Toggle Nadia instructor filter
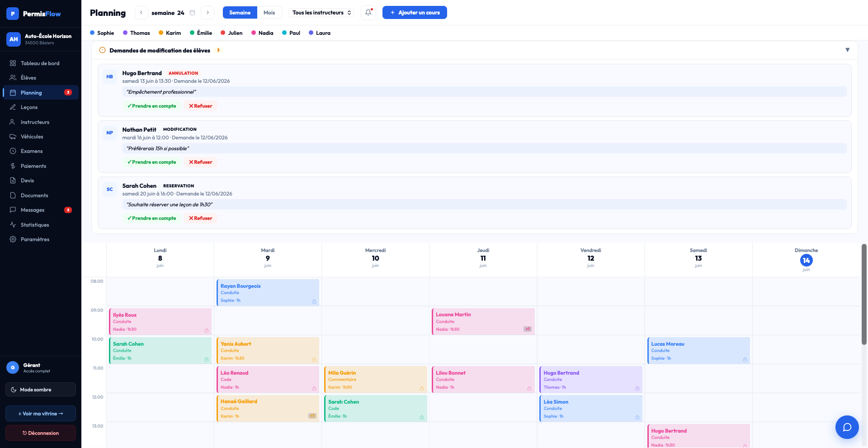The width and height of the screenshot is (868, 448). point(262,33)
